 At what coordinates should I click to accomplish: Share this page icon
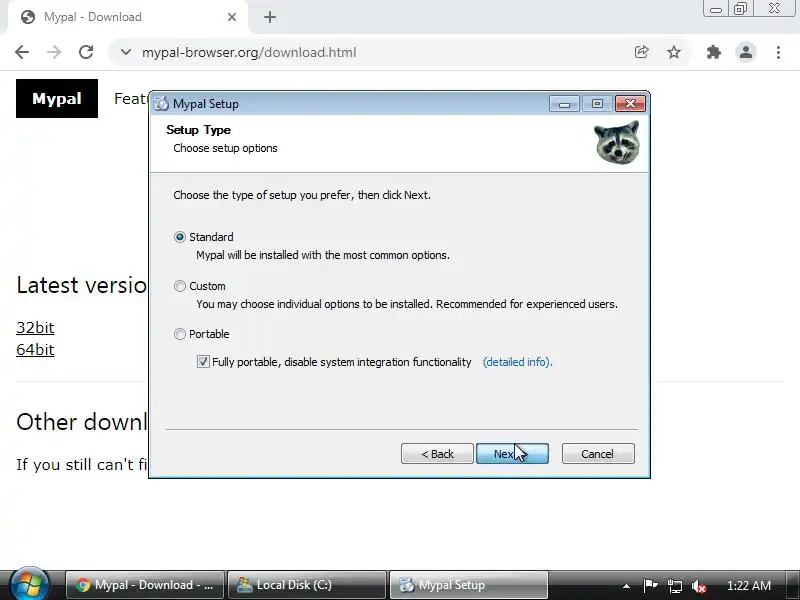641,52
